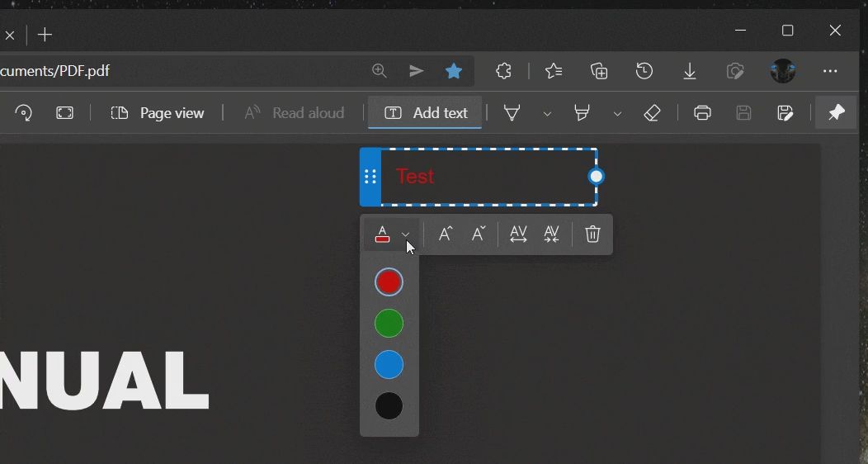This screenshot has height=464, width=868.
Task: Print the PDF document
Action: (702, 113)
